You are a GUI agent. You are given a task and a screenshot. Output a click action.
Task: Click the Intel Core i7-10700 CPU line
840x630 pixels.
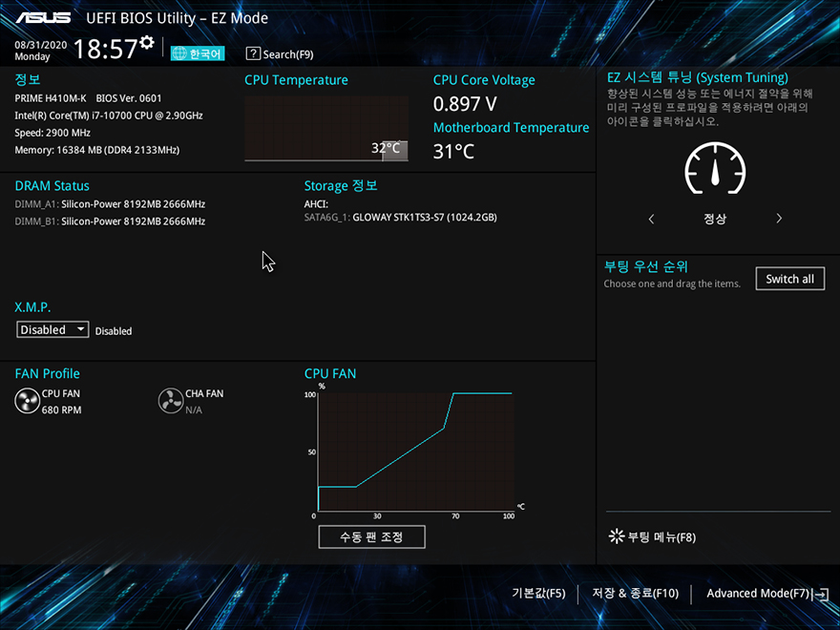(x=109, y=115)
